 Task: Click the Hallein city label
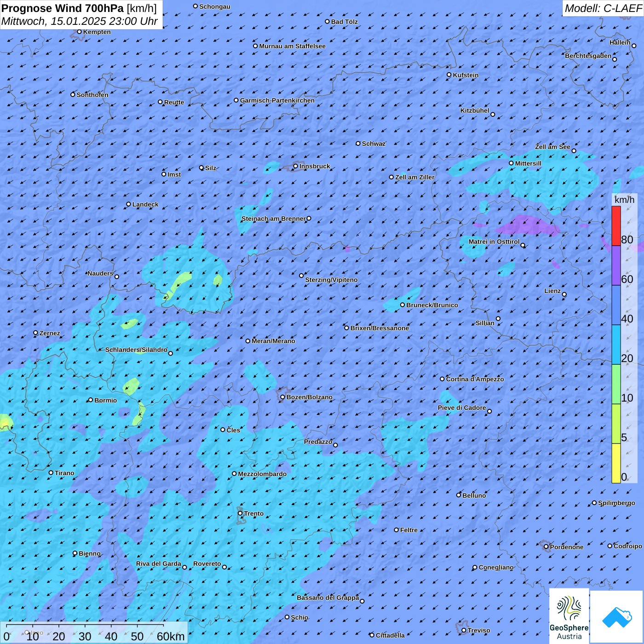click(x=620, y=42)
